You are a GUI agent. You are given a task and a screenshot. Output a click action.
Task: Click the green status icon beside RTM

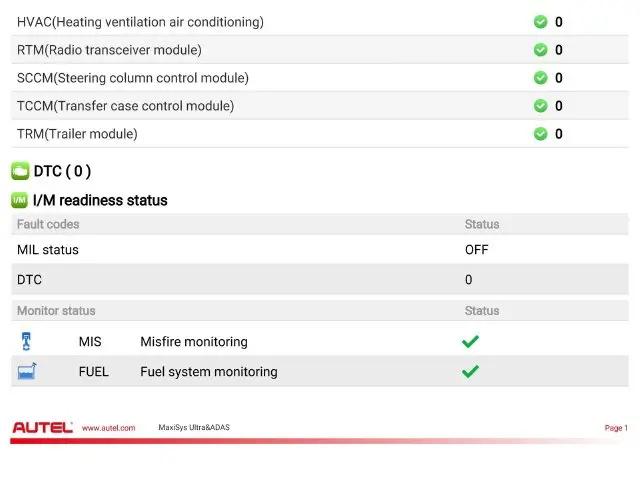click(x=540, y=50)
